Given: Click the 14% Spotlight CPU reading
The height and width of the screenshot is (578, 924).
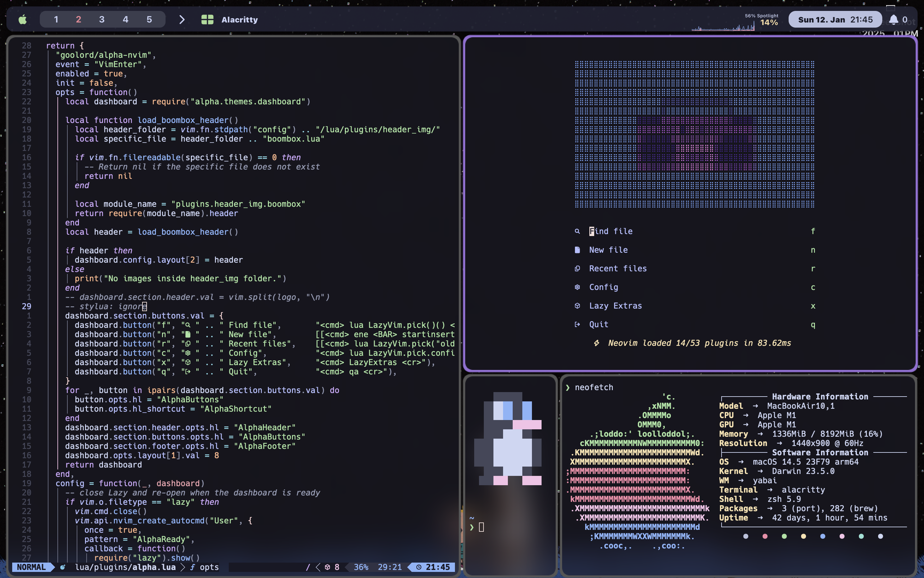Looking at the screenshot, I should pyautogui.click(x=769, y=22).
